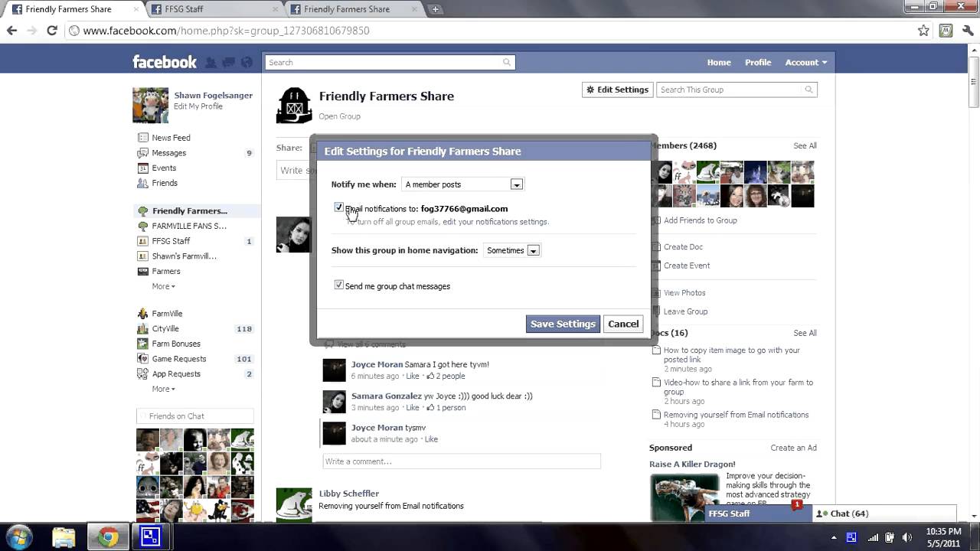Expand More under apps list

pyautogui.click(x=163, y=389)
